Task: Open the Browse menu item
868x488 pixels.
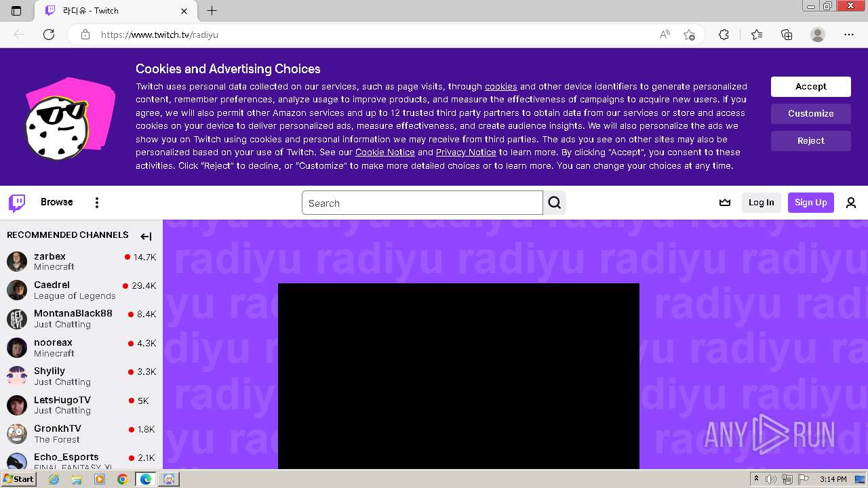Action: coord(57,202)
